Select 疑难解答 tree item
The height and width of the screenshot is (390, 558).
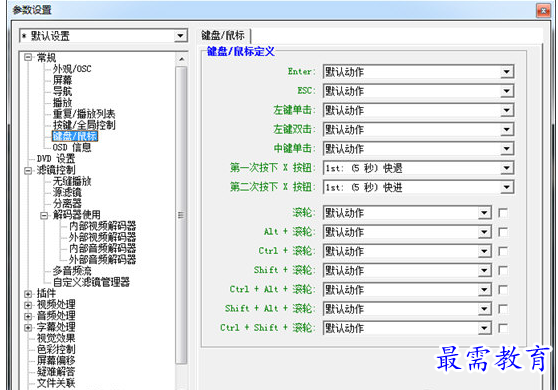pos(56,372)
